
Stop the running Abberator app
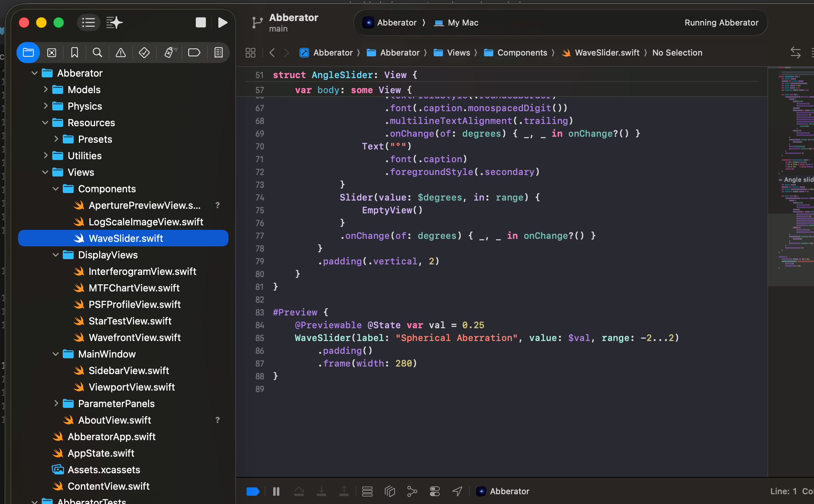click(201, 23)
